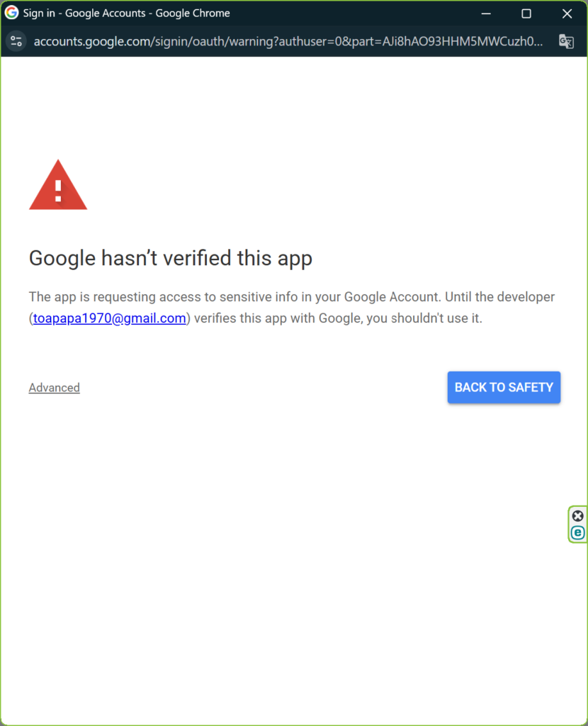Viewport: 588px width, 726px height.
Task: Open the site information icon
Action: [x=16, y=41]
